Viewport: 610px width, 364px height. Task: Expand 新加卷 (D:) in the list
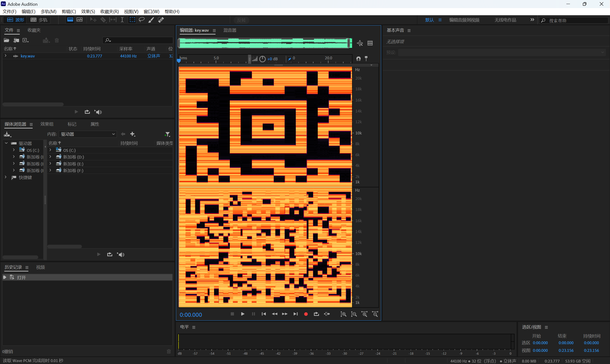pos(50,157)
